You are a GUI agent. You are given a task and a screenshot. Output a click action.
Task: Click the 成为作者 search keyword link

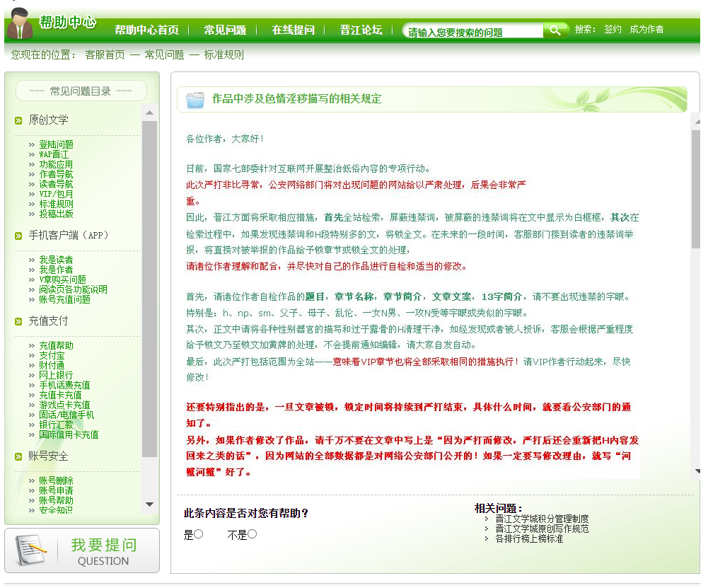click(646, 29)
